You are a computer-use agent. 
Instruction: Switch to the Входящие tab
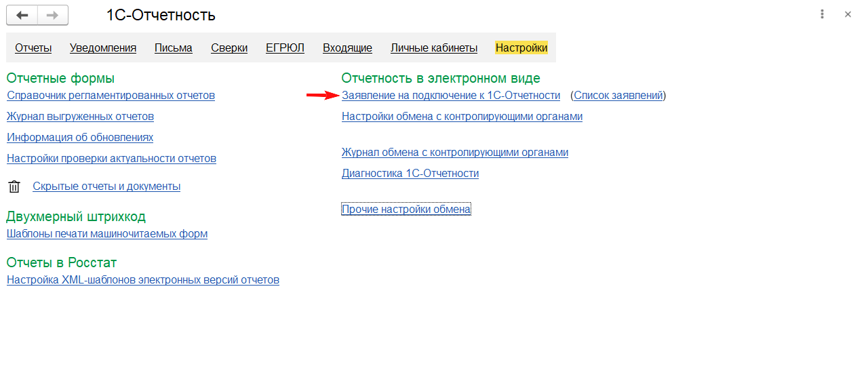pyautogui.click(x=347, y=48)
